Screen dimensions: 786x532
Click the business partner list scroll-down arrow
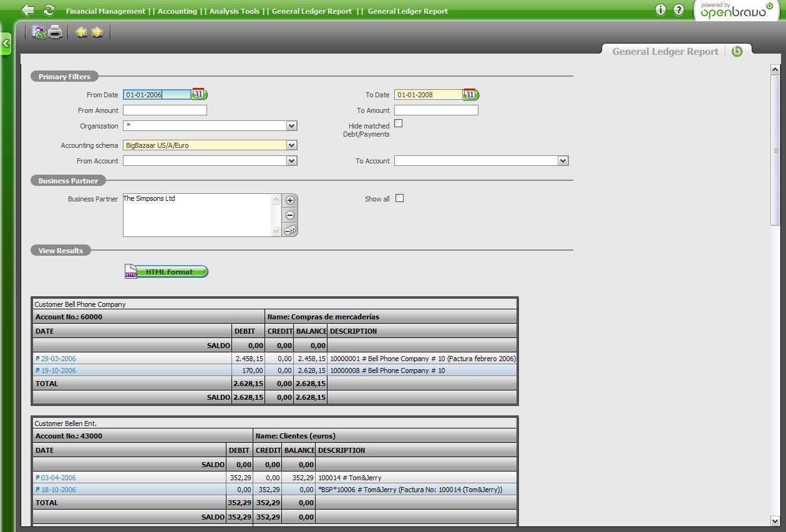click(x=276, y=231)
